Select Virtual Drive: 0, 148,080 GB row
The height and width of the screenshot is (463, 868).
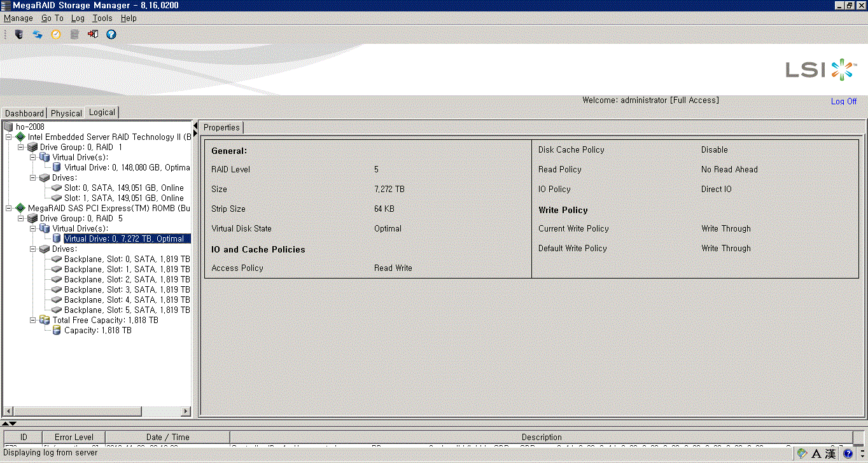[x=127, y=167]
